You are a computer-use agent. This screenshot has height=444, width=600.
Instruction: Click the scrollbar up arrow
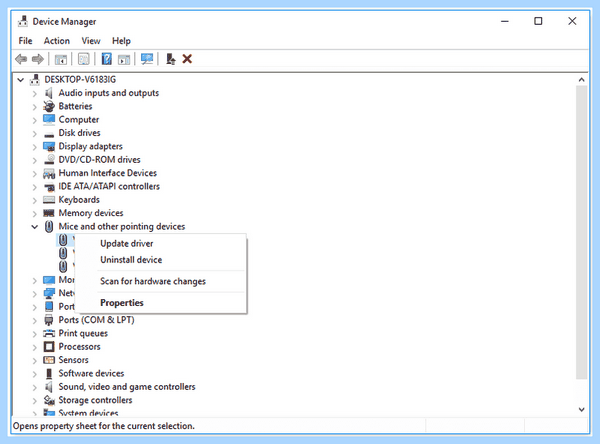tap(582, 80)
